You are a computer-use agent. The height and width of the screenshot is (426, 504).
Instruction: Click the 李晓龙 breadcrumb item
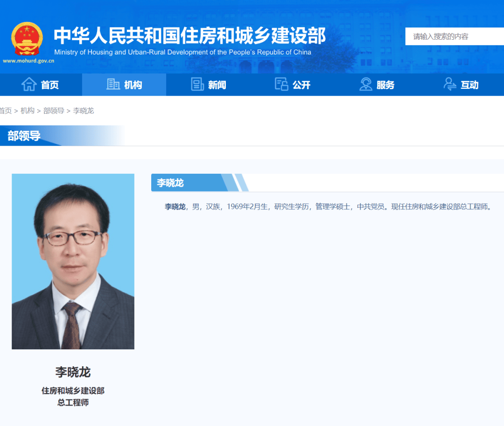click(83, 111)
